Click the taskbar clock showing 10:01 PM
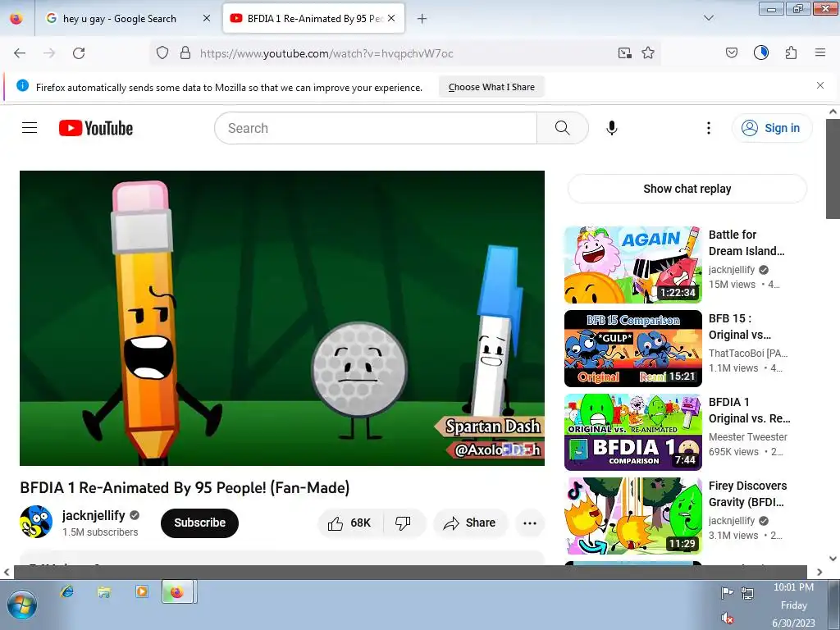 point(793,605)
